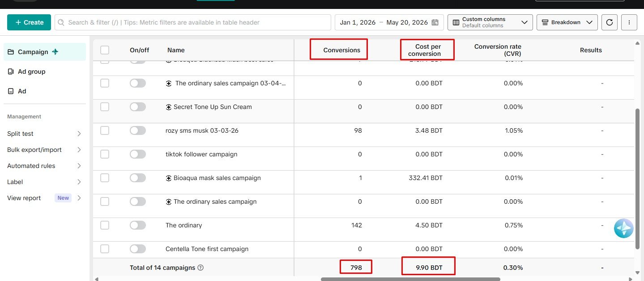Click the Name column header
The width and height of the screenshot is (644, 281).
point(176,50)
